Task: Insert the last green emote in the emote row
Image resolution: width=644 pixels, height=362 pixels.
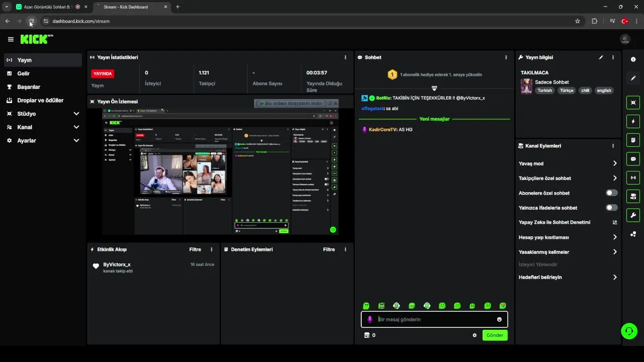Action: pyautogui.click(x=503, y=306)
